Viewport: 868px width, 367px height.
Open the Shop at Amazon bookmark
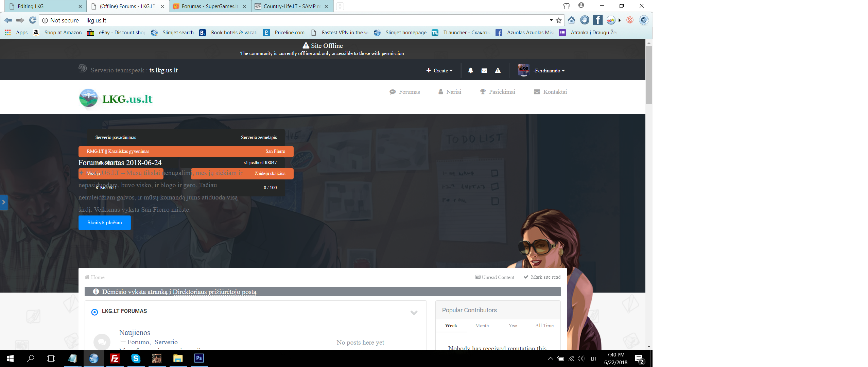(x=58, y=33)
